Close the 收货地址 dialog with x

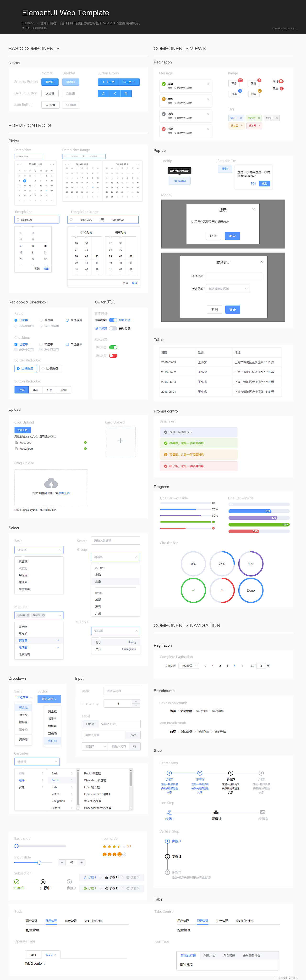click(x=262, y=261)
